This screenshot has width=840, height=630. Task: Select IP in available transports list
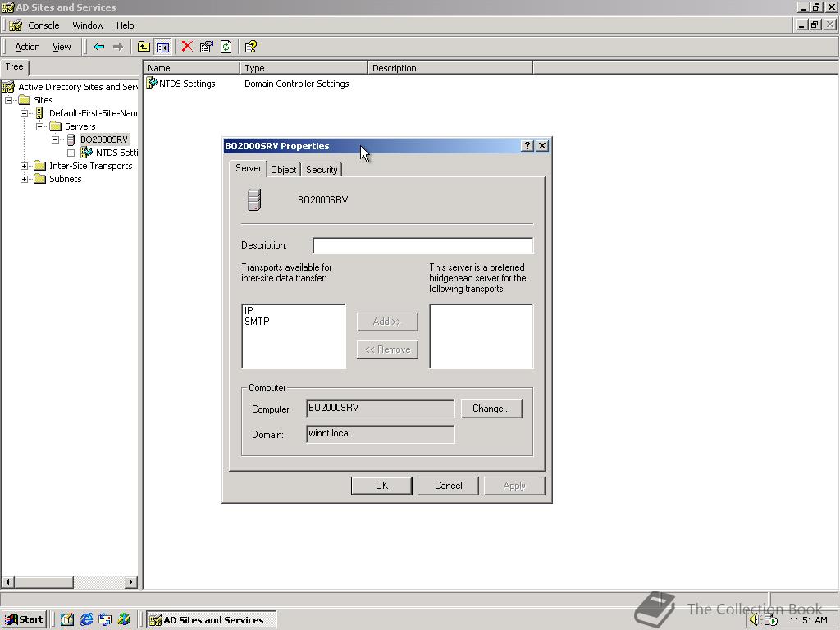(x=249, y=311)
